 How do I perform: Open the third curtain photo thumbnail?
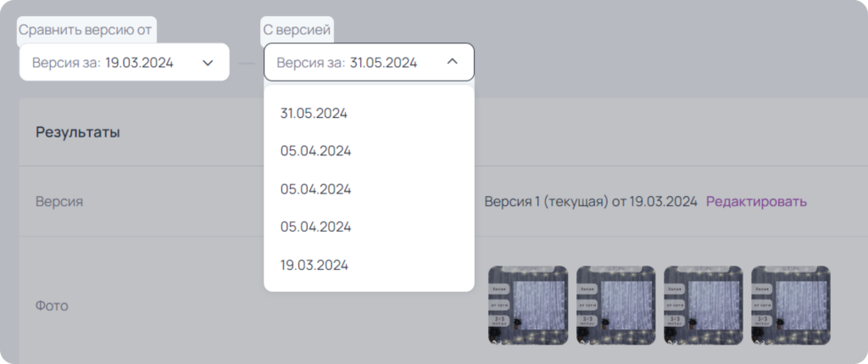pos(703,305)
